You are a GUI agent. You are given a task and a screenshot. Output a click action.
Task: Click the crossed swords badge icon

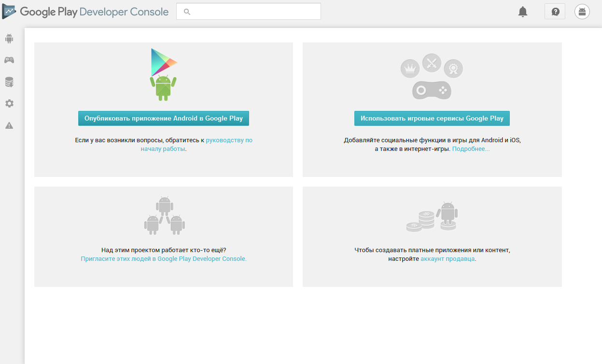click(x=432, y=63)
